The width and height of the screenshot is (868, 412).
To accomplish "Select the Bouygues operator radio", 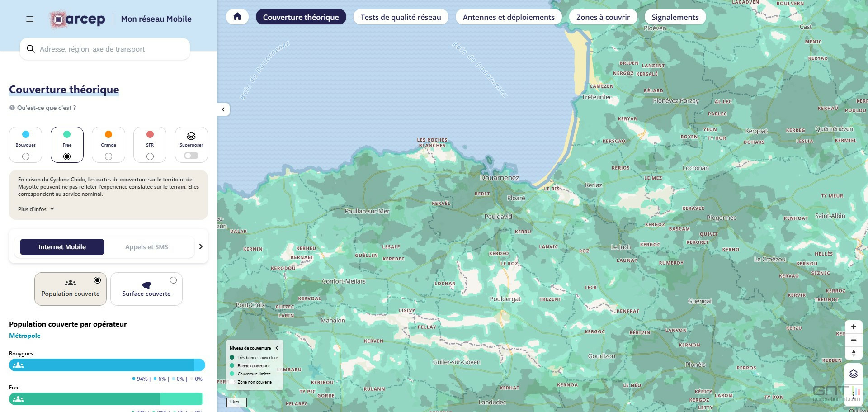I will click(x=26, y=156).
